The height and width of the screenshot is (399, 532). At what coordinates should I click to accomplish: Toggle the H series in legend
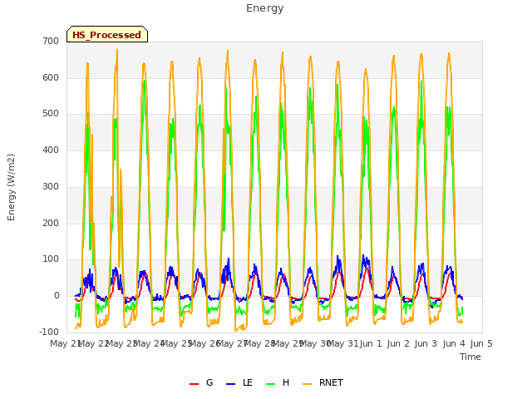pos(278,382)
